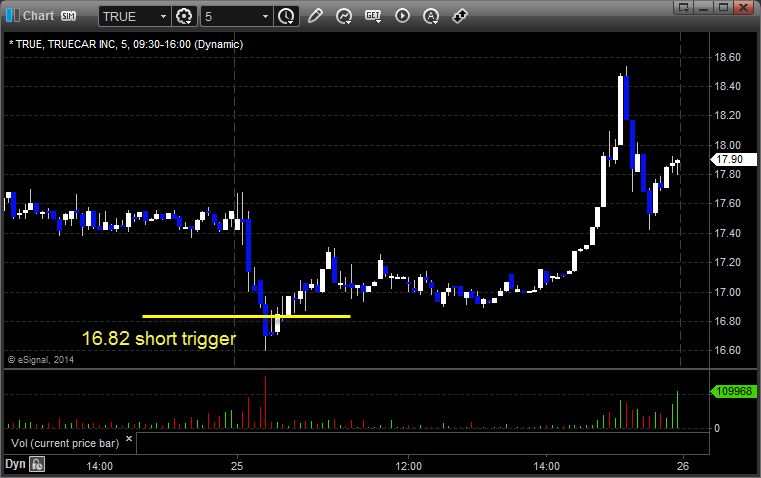Click the 16.60 price axis label

tap(728, 350)
